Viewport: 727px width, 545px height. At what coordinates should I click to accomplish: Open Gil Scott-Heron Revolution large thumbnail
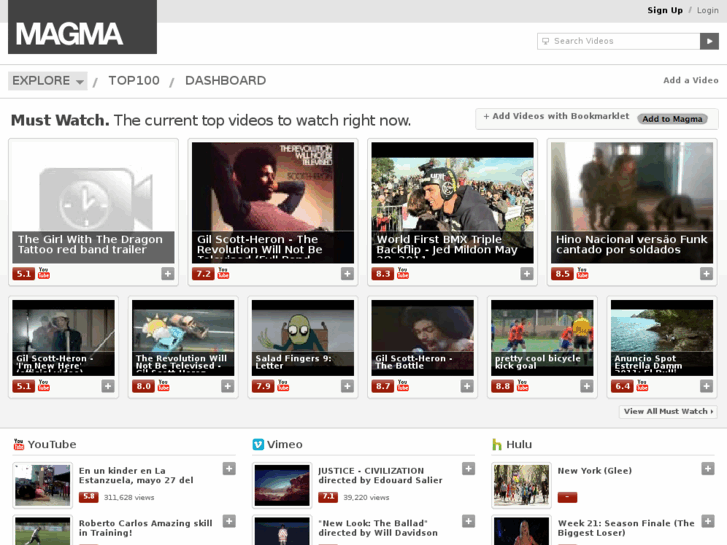pos(273,203)
